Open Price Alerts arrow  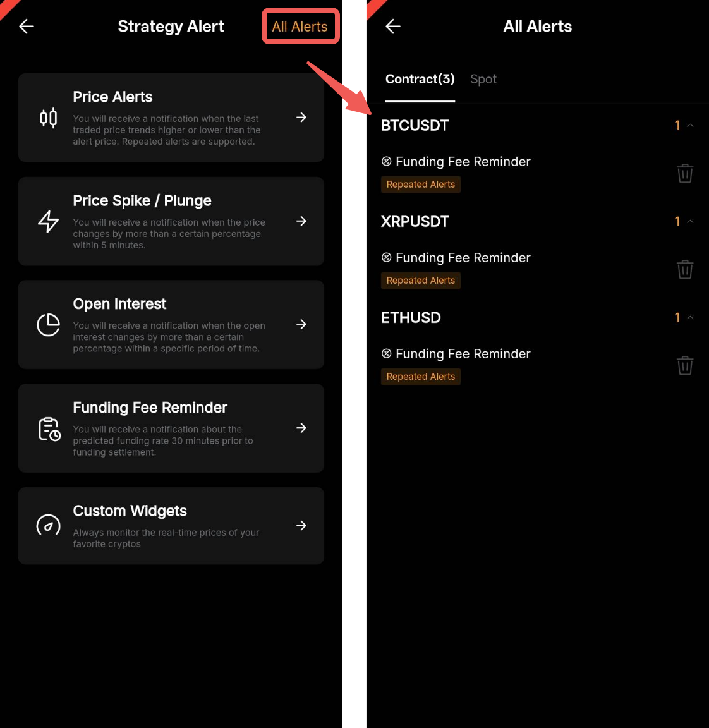[x=301, y=118]
